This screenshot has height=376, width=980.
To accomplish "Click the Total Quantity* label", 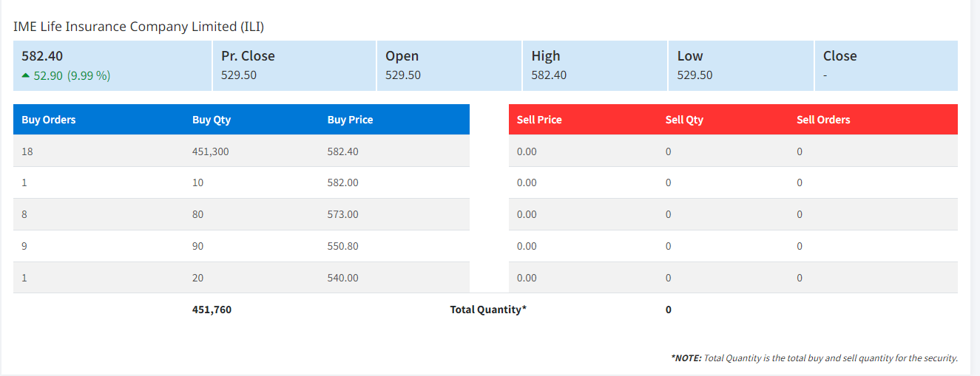I will point(488,310).
